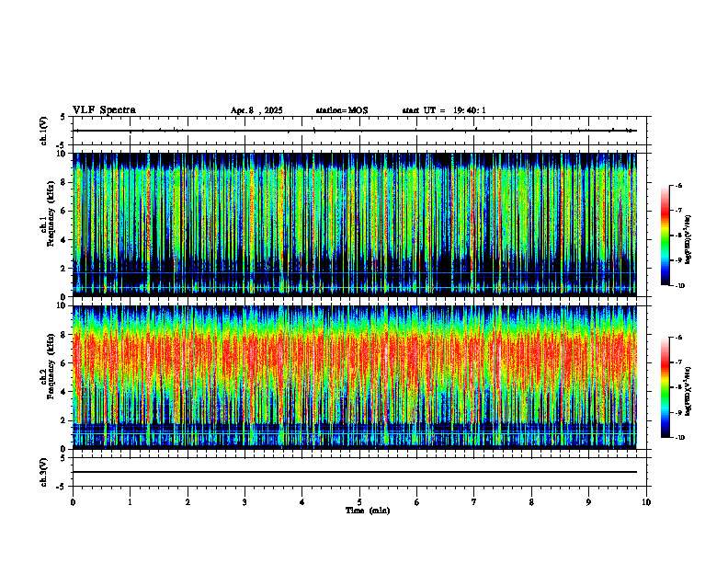Select the date "Apr. 8, 2025" header
The width and height of the screenshot is (728, 563).
pyautogui.click(x=256, y=110)
